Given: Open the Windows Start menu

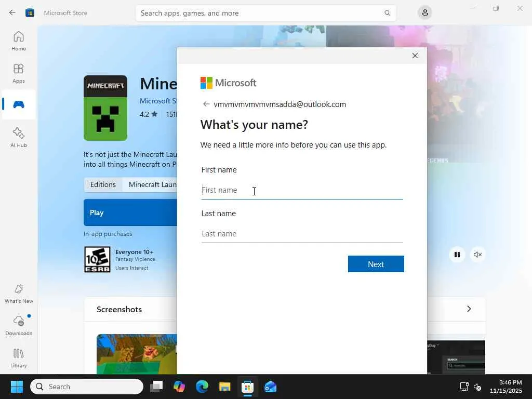Looking at the screenshot, I should tap(17, 387).
